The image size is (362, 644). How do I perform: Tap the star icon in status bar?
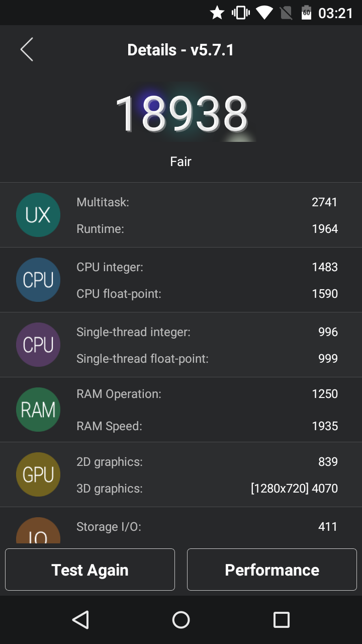pyautogui.click(x=217, y=13)
